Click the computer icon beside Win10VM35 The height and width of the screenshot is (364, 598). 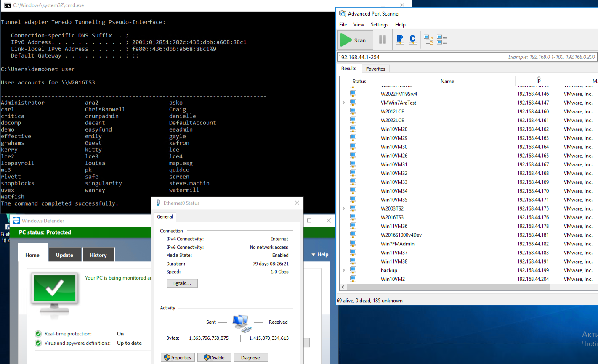click(x=353, y=200)
